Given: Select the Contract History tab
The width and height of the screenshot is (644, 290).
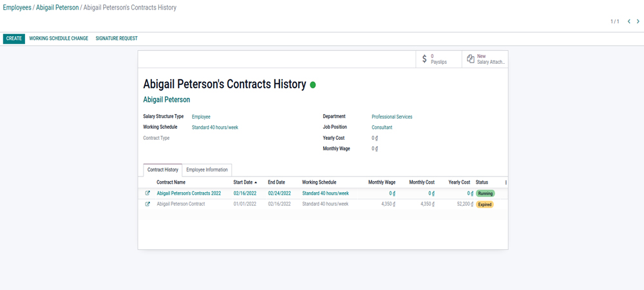Looking at the screenshot, I should tap(163, 169).
